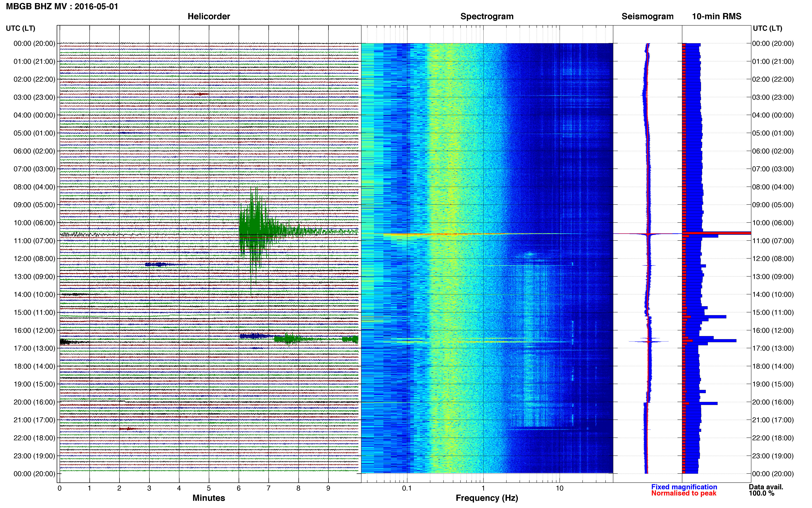Viewport: 812px width, 508px height.
Task: Click '04:00 (00:00)' on the RMS panel time axis
Action: click(x=773, y=115)
